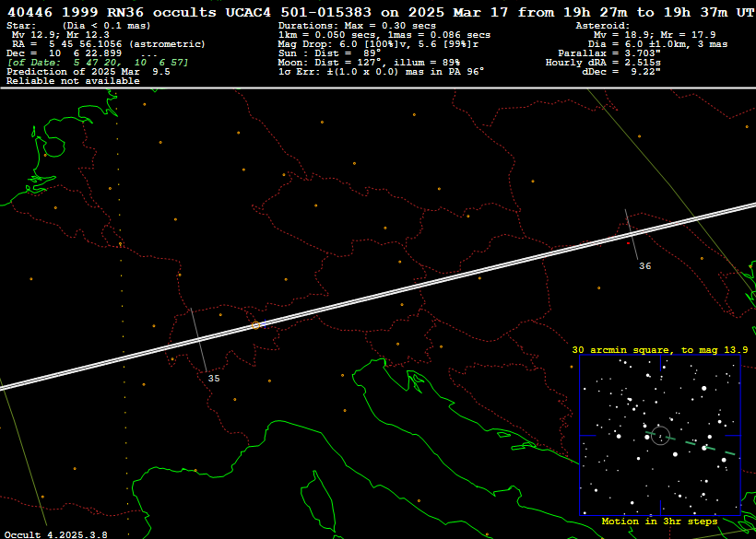This screenshot has height=539, width=756.
Task: Click the 'Reliable not available' notice
Action: coord(73,81)
